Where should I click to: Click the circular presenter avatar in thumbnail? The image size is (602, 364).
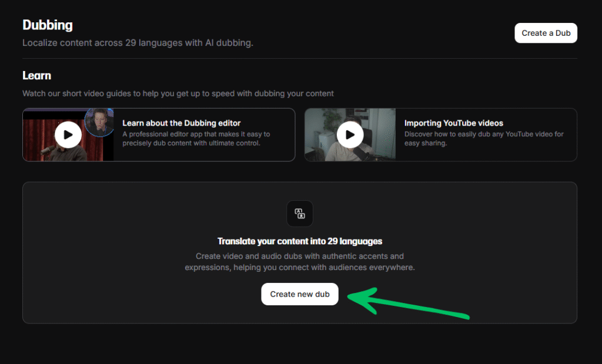(x=99, y=122)
